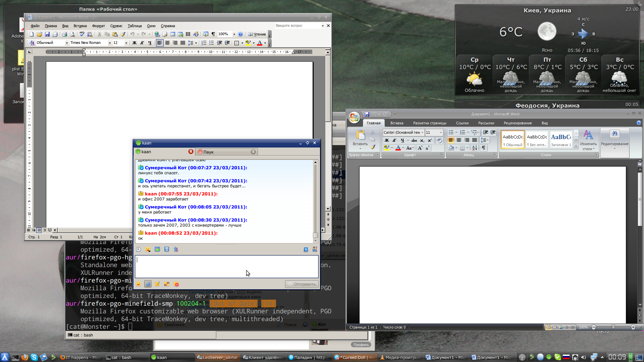Toggle paragraph marks (¶) in Word 2007 ribbon
Viewport: 644px width, 362px height.
coord(483,148)
